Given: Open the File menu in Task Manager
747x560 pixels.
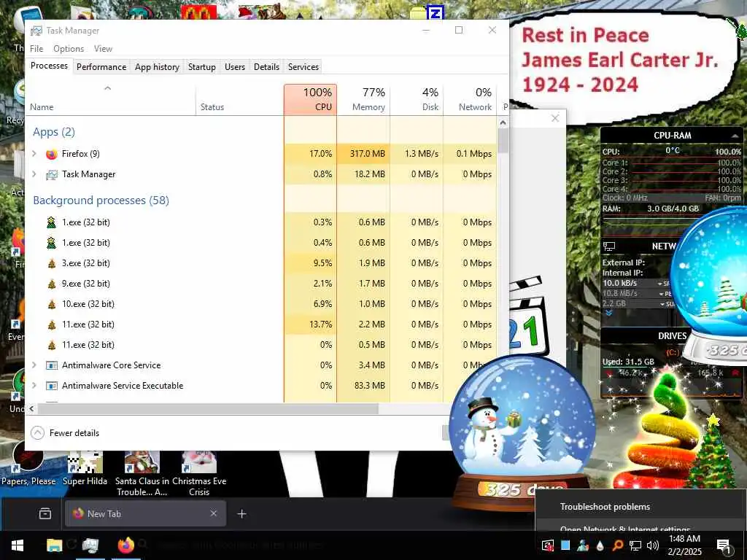Looking at the screenshot, I should pyautogui.click(x=36, y=49).
